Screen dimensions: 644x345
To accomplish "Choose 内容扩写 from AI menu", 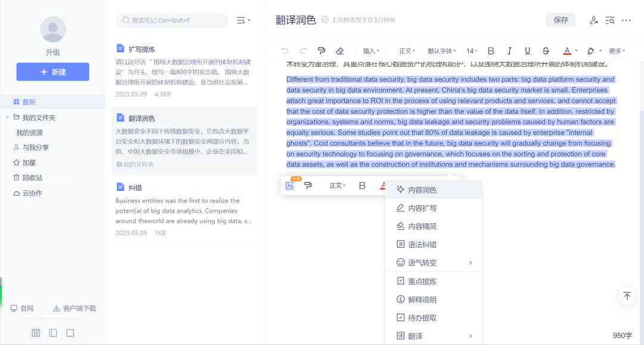I will pos(434,208).
